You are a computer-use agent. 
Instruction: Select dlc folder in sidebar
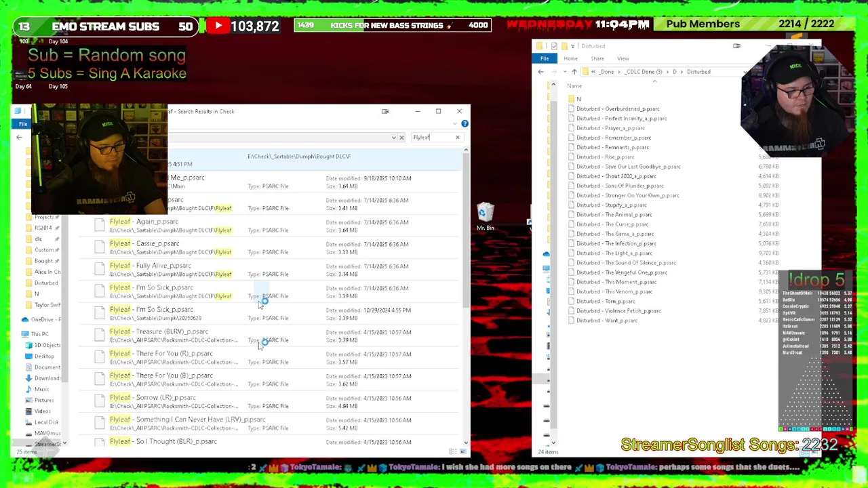[x=39, y=239]
